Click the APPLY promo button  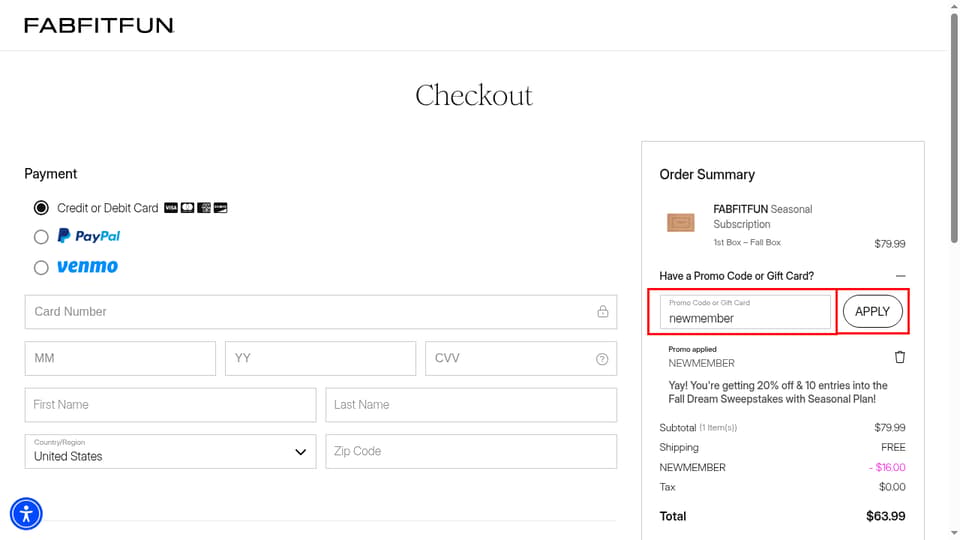(x=872, y=312)
